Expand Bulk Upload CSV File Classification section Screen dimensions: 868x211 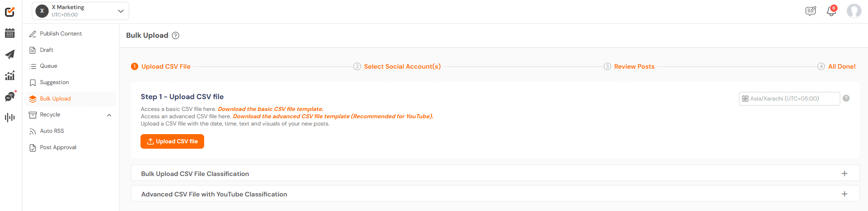coord(844,174)
